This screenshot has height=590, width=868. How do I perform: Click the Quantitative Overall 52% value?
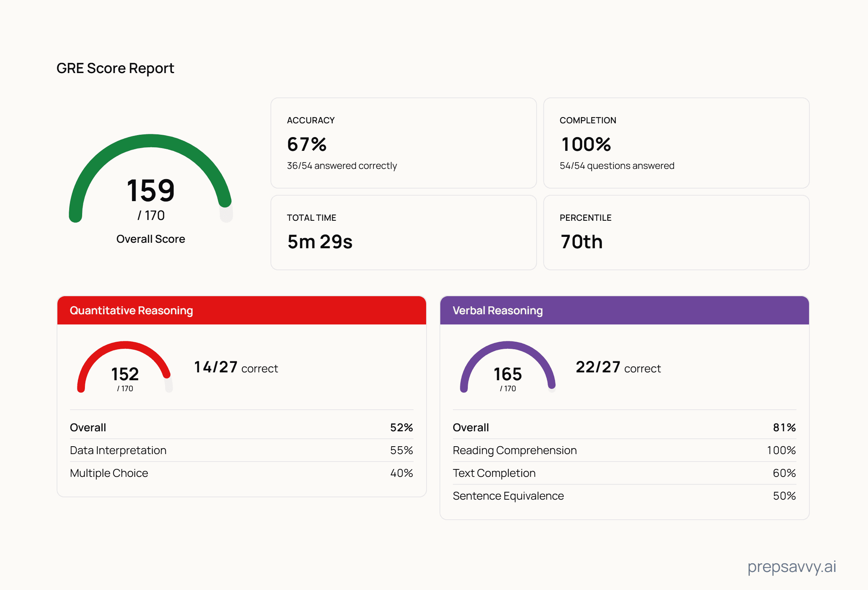point(402,427)
